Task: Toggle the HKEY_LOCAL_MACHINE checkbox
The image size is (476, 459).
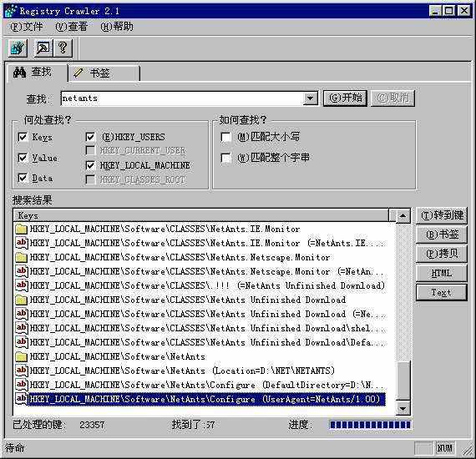Action: (90, 165)
